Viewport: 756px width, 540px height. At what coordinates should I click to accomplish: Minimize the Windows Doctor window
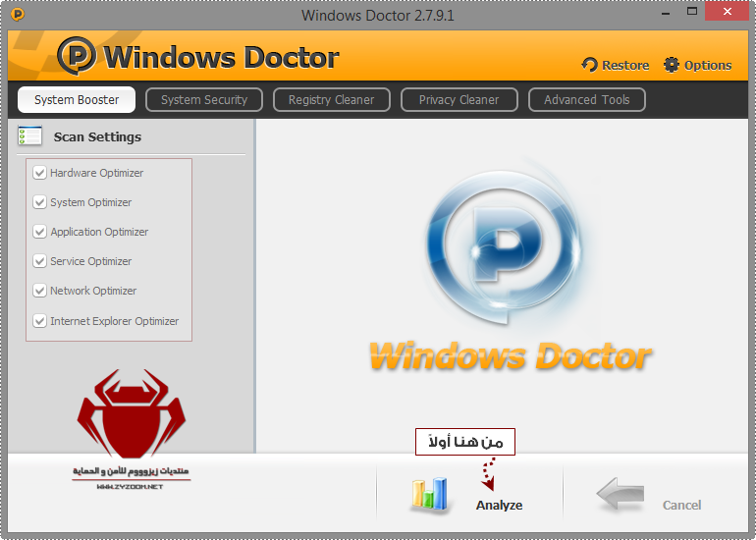coord(666,12)
